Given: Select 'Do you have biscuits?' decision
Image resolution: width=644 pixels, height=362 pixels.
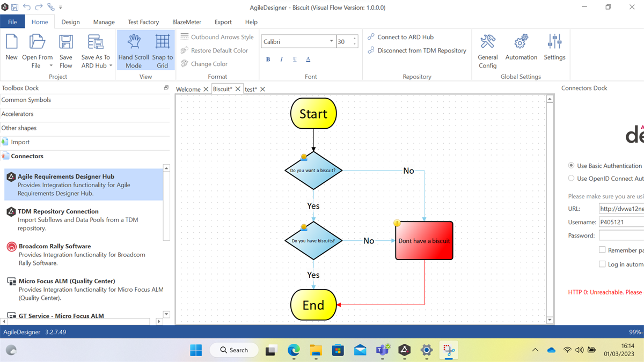Looking at the screenshot, I should (313, 241).
